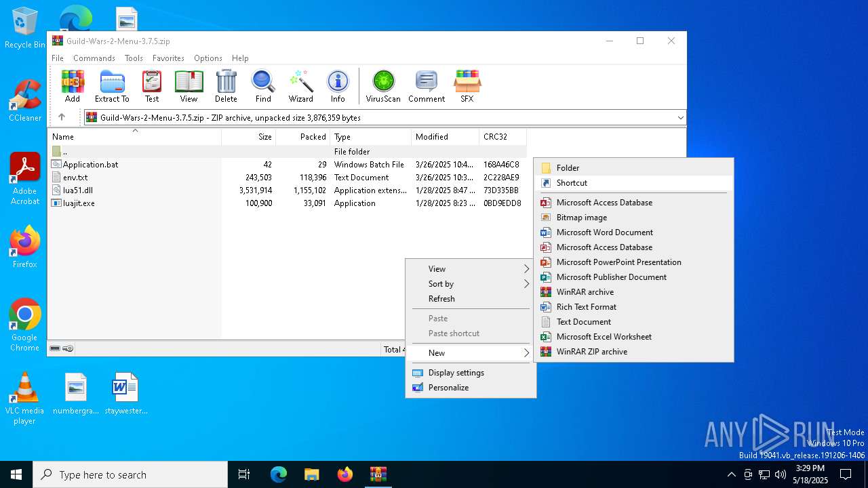Create new WinRAR ZIP archive
Screen dimensions: 868x488
633,352
